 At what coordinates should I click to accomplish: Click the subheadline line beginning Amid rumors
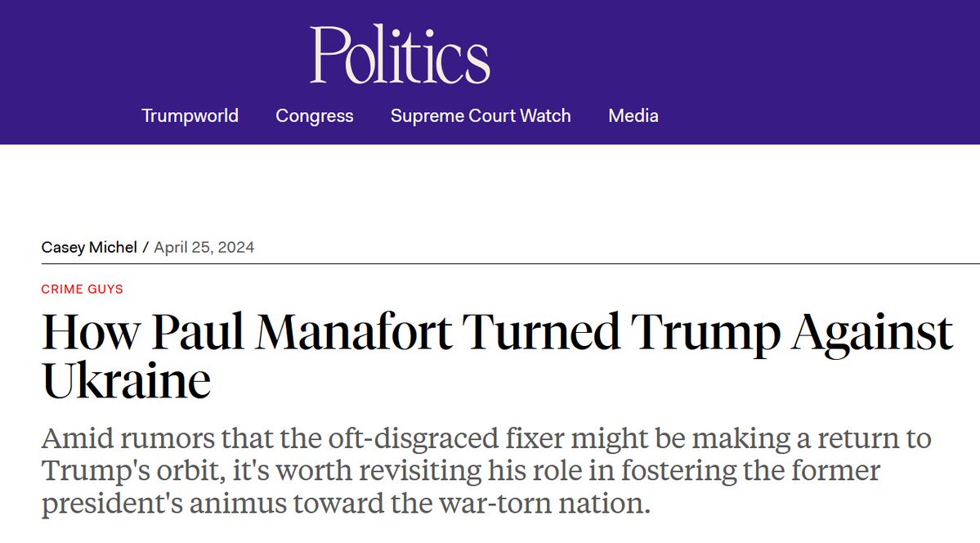[x=486, y=438]
